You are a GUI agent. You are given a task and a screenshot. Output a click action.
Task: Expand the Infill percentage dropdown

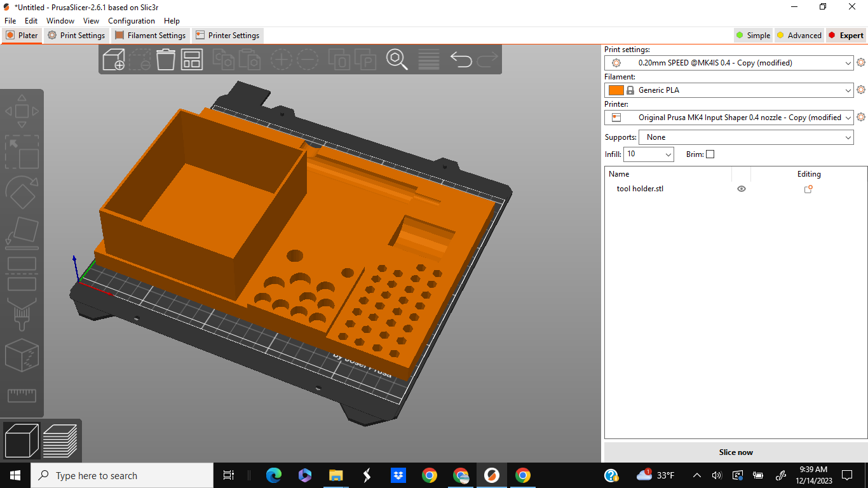pos(668,154)
